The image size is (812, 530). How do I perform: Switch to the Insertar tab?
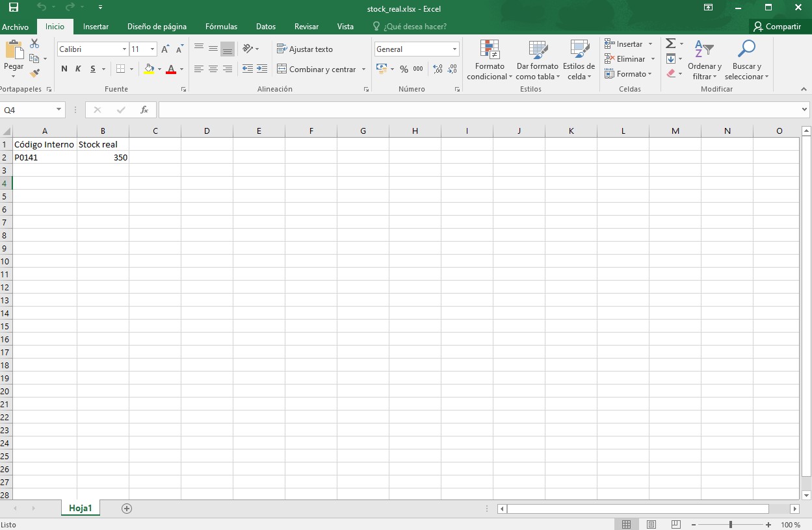click(x=96, y=27)
